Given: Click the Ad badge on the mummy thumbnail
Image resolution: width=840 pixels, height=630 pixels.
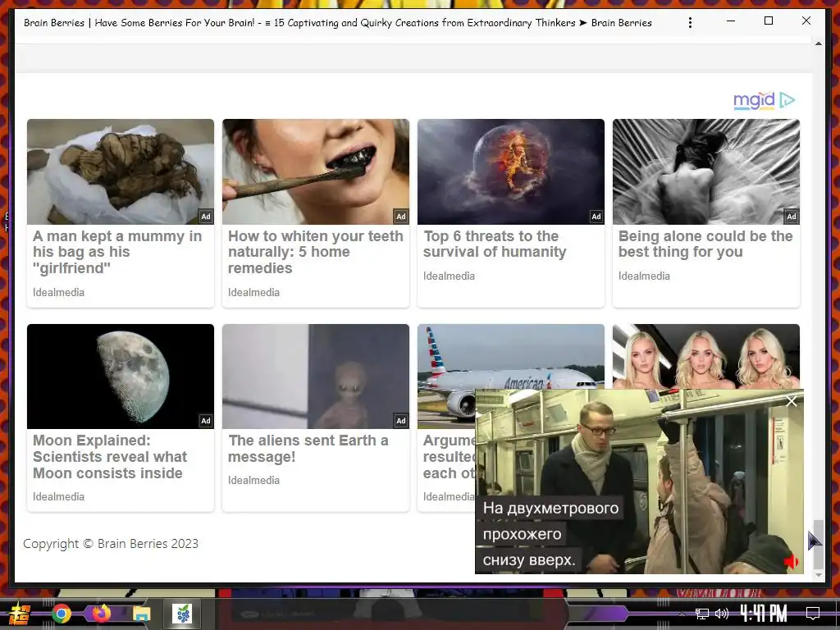Looking at the screenshot, I should pos(206,217).
